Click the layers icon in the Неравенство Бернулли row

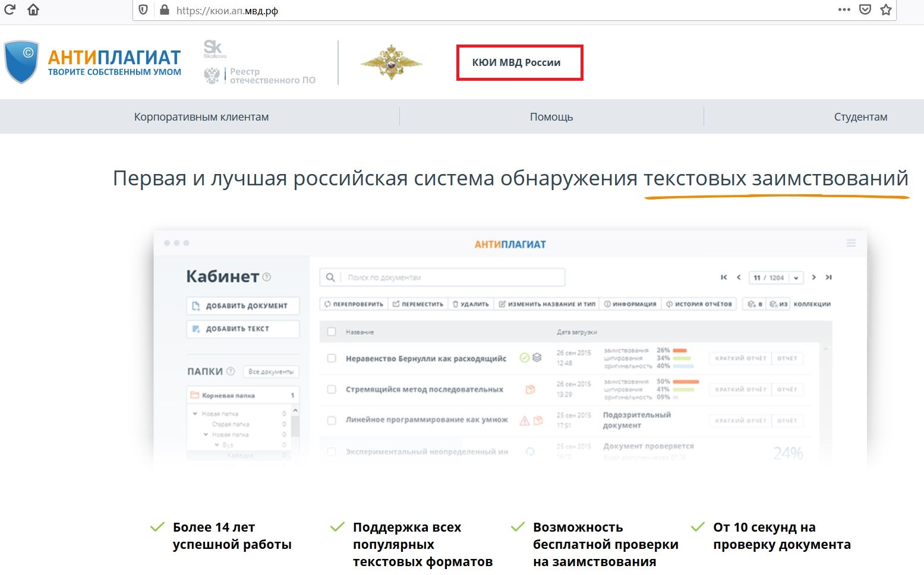(x=537, y=358)
